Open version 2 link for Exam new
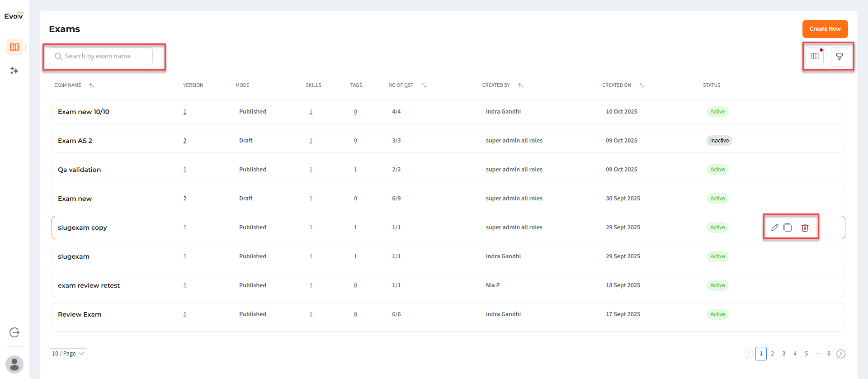868x379 pixels. tap(185, 199)
